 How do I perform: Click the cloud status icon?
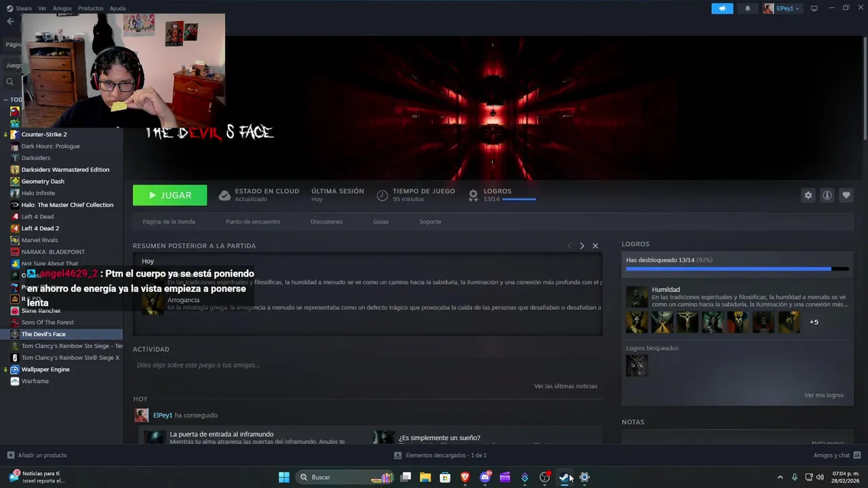coord(224,195)
